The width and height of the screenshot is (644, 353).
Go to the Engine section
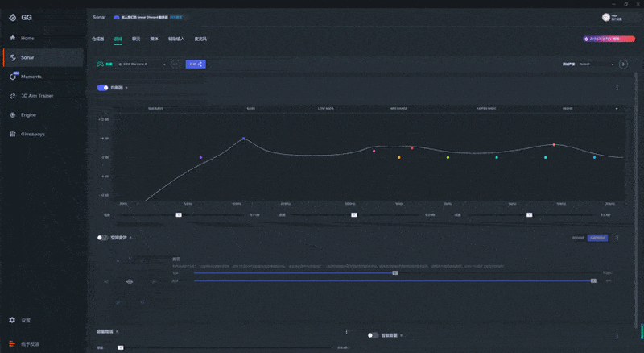28,115
